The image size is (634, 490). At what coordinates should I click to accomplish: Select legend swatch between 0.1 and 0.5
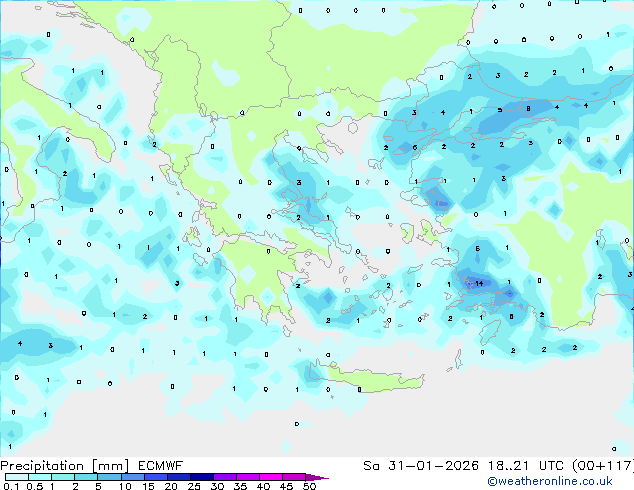(x=17, y=477)
